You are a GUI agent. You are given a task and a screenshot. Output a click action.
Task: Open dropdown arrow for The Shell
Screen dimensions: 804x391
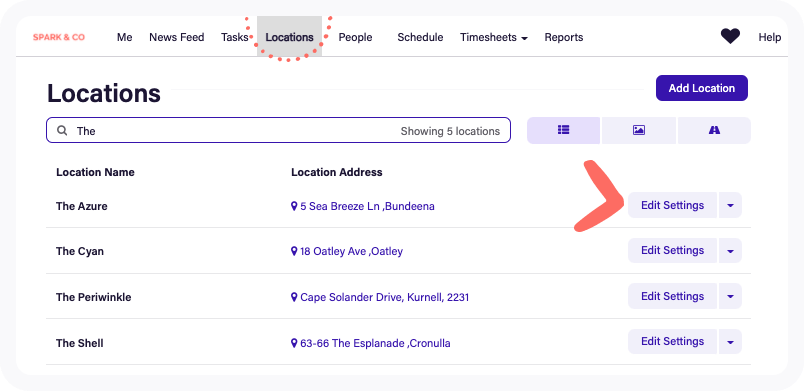click(730, 342)
